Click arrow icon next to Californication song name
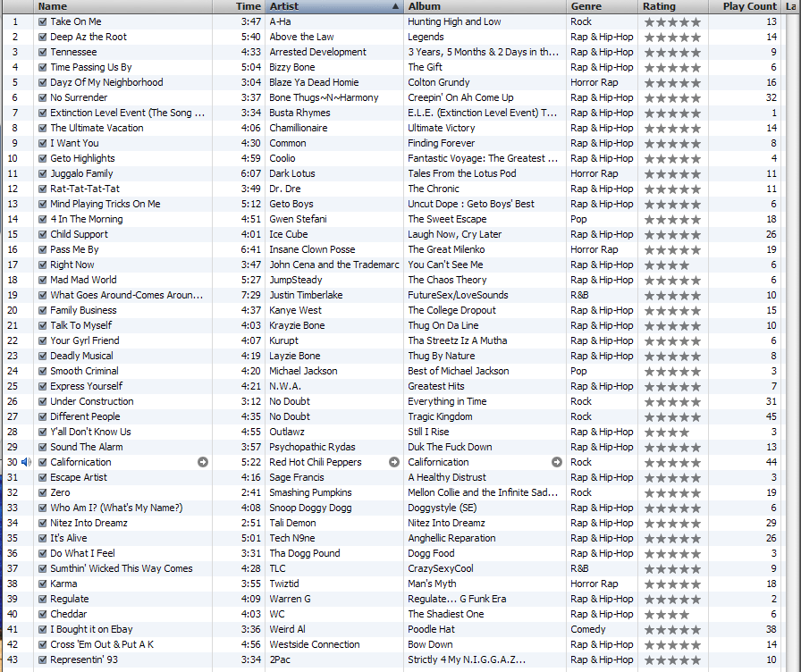Viewport: 801px width, 672px height. pyautogui.click(x=203, y=462)
